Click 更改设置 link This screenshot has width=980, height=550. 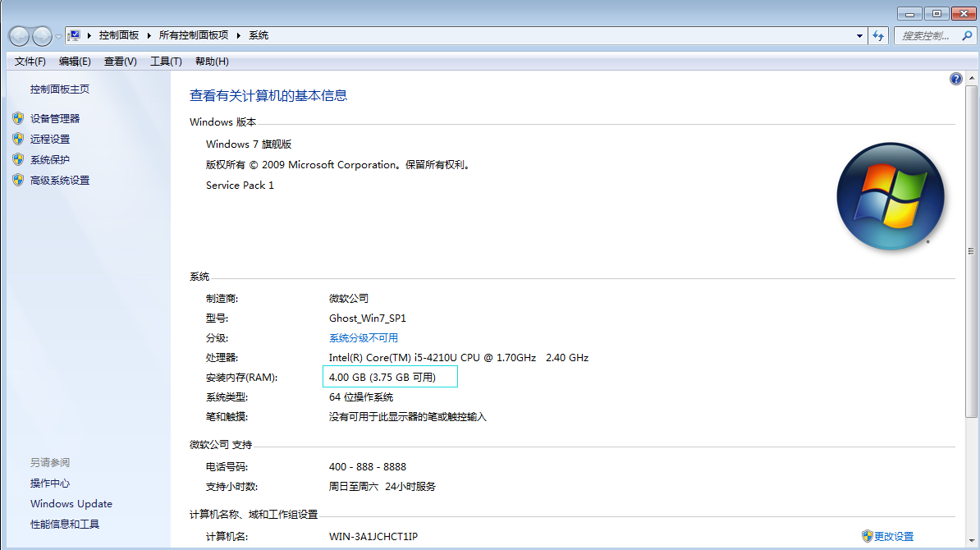coord(894,536)
